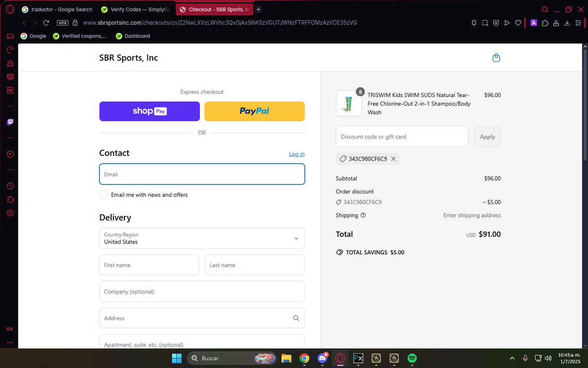Click the address search magnifier icon
The image size is (588, 368).
(x=296, y=318)
